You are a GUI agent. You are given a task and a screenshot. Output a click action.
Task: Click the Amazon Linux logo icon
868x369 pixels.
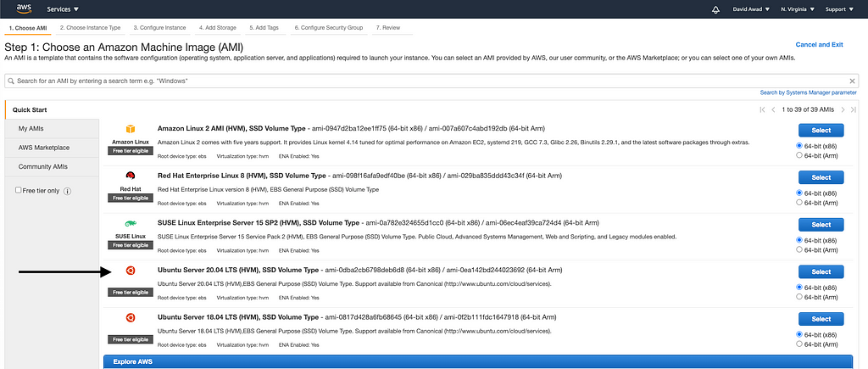coord(131,129)
